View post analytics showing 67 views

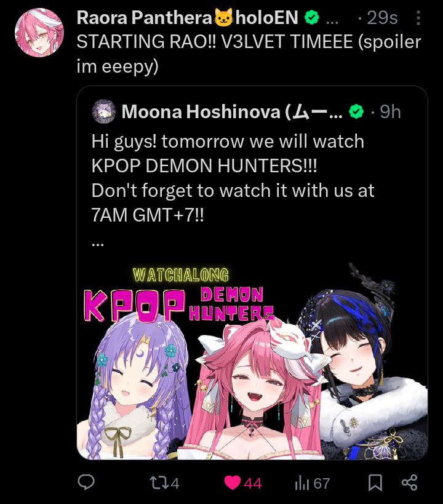tap(312, 483)
